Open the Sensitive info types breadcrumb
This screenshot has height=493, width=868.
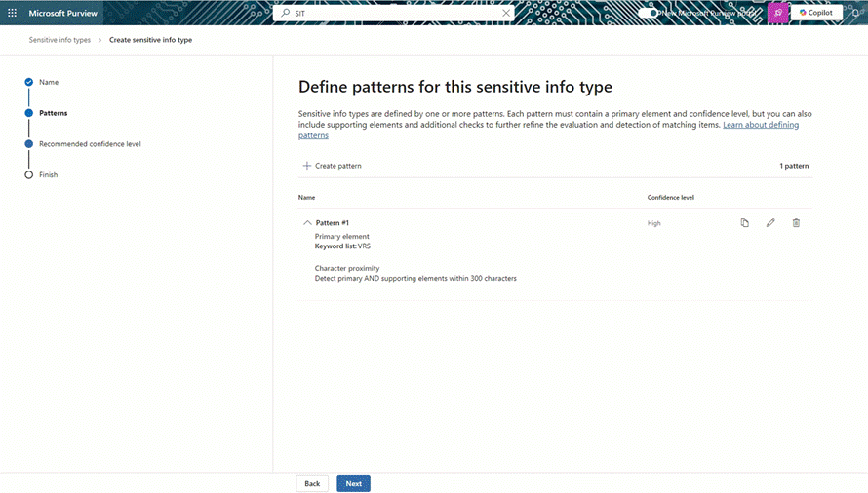(x=59, y=40)
